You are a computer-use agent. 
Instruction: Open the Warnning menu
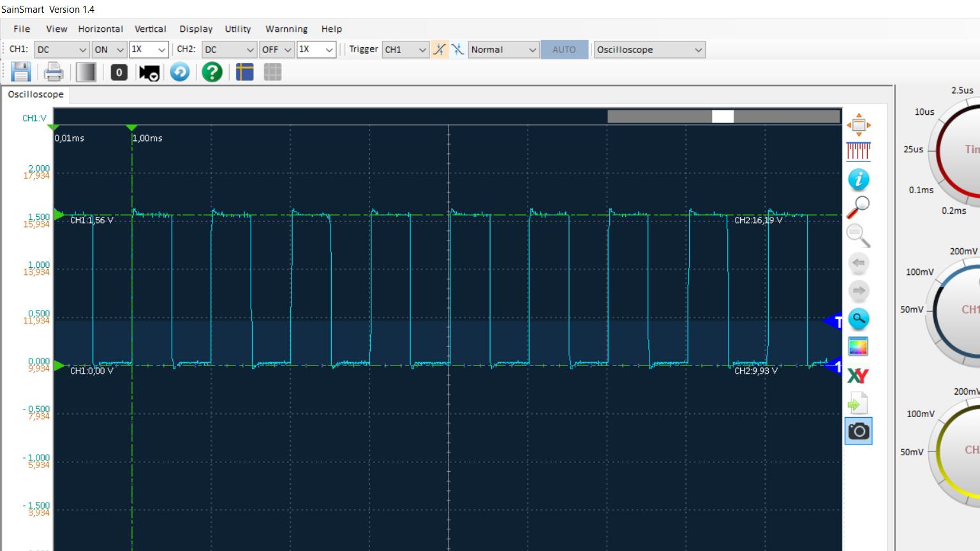click(x=286, y=29)
